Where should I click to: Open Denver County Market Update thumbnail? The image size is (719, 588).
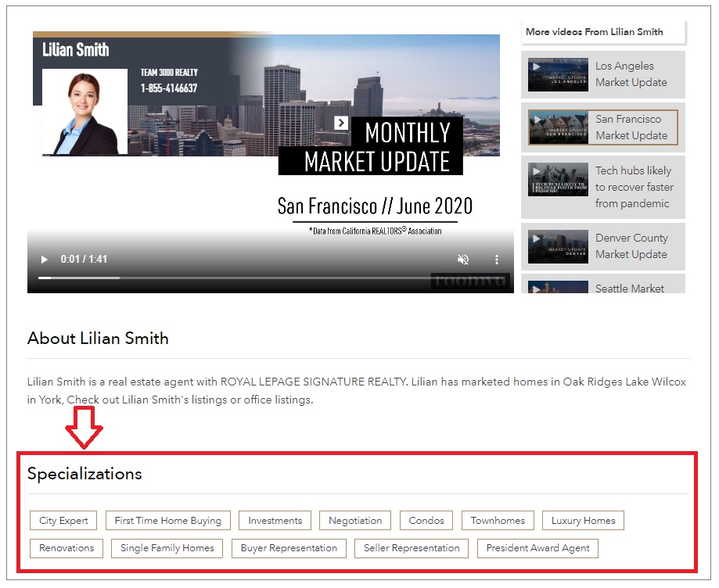pos(558,246)
